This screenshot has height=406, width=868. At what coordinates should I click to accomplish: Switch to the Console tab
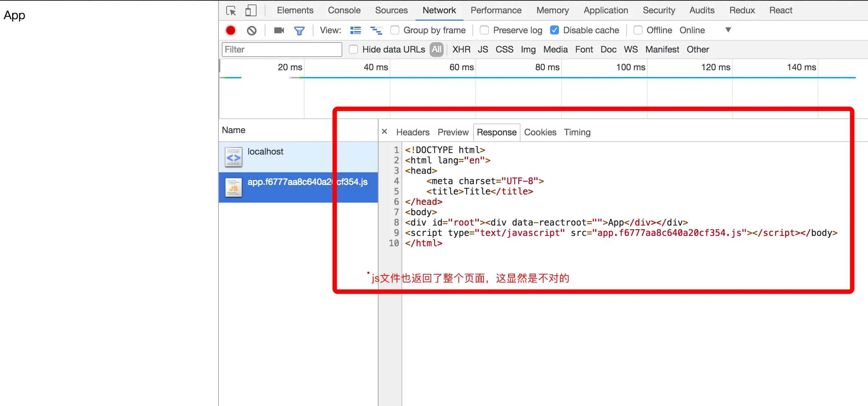(x=344, y=10)
